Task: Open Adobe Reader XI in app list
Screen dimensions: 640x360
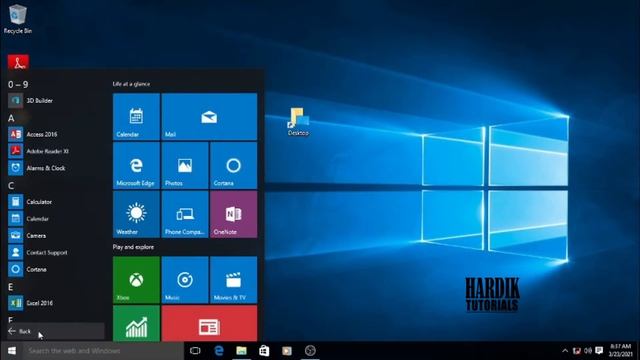Action: pyautogui.click(x=56, y=151)
